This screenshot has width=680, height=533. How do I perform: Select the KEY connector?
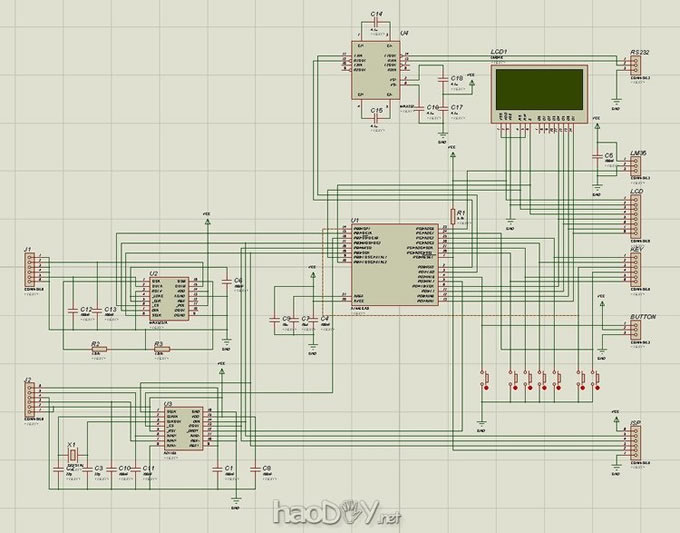[x=636, y=270]
